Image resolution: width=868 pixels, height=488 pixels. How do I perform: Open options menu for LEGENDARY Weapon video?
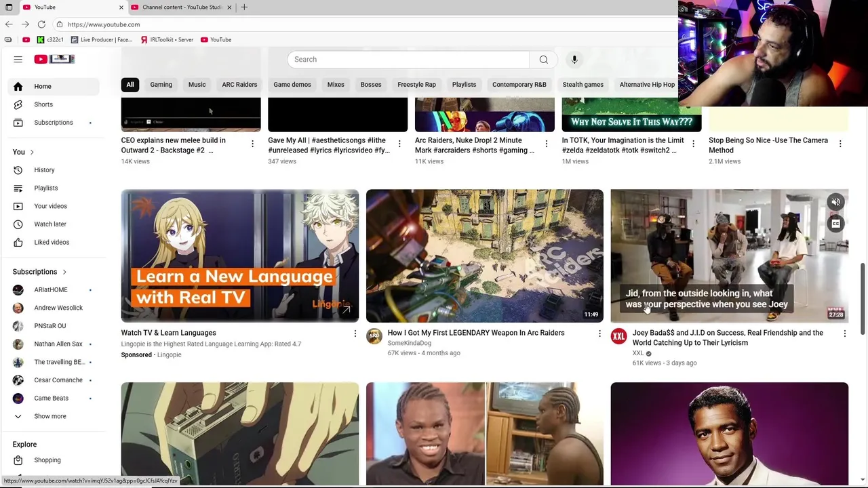click(x=599, y=333)
